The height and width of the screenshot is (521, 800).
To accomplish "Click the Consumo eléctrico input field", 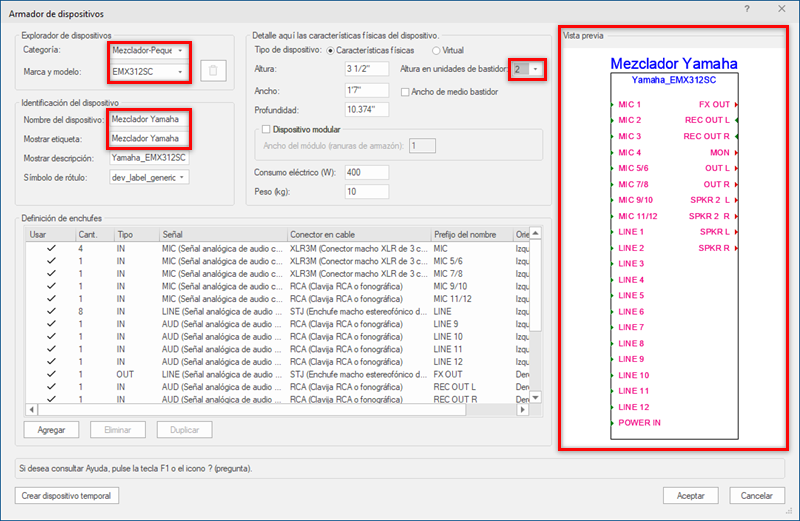I will pos(367,172).
